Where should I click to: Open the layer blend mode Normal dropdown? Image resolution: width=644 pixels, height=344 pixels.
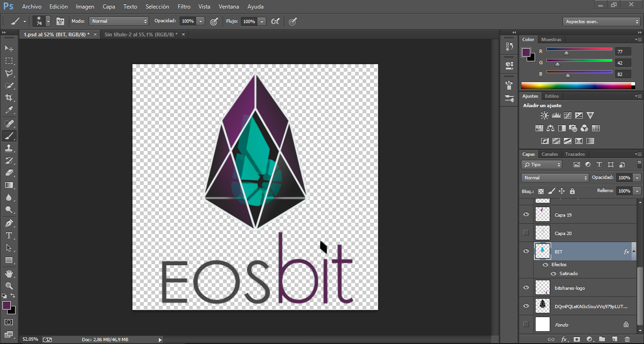coord(555,178)
